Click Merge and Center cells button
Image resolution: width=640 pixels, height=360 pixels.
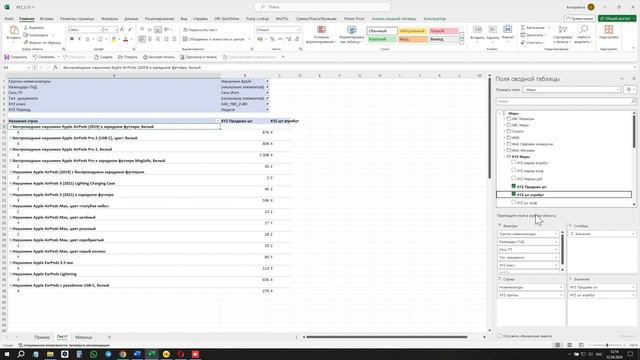click(x=213, y=39)
